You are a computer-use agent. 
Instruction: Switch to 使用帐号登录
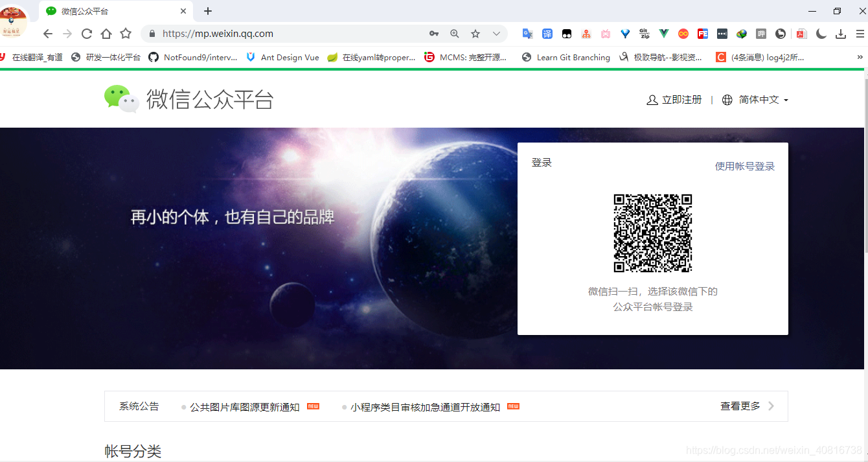click(745, 167)
